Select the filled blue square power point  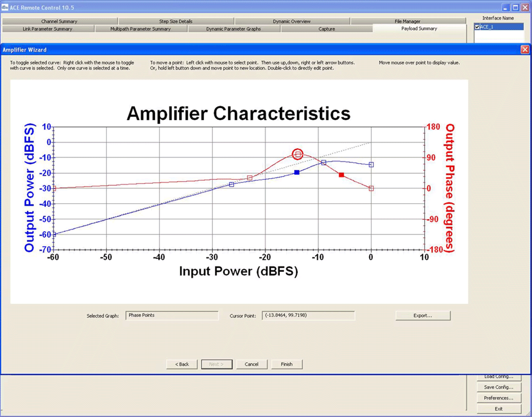click(297, 172)
